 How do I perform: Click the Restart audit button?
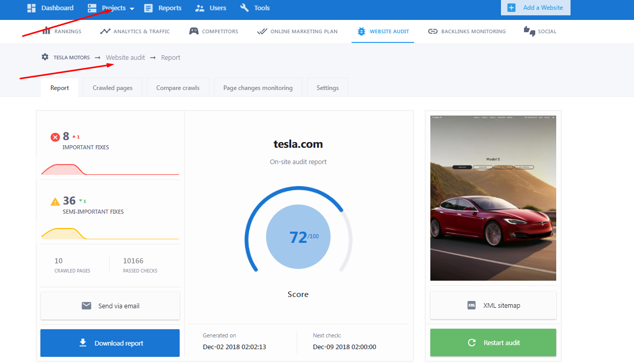click(493, 343)
